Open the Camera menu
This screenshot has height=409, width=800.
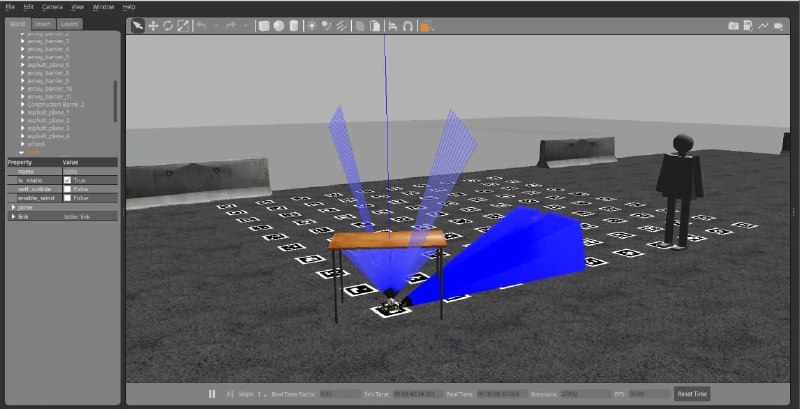point(53,7)
